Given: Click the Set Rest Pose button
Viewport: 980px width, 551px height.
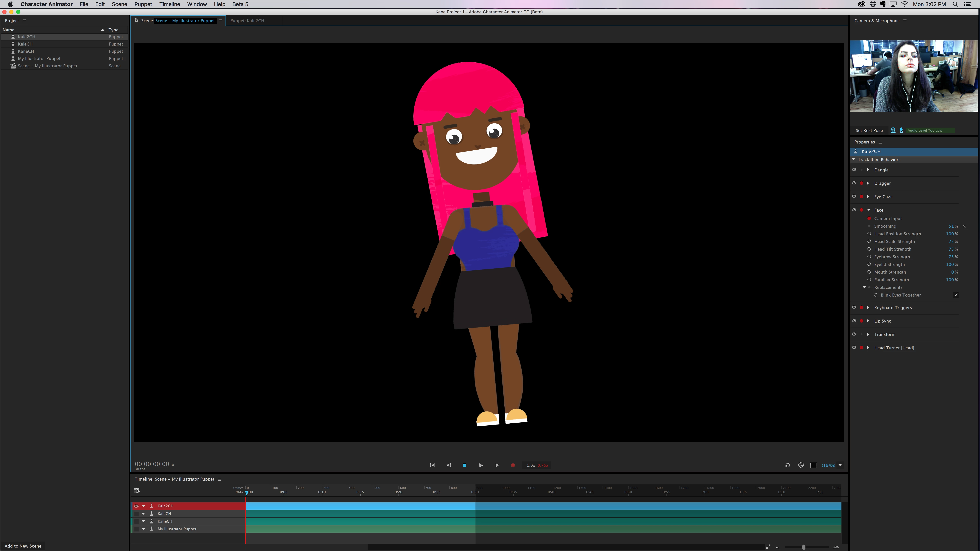Looking at the screenshot, I should [869, 130].
